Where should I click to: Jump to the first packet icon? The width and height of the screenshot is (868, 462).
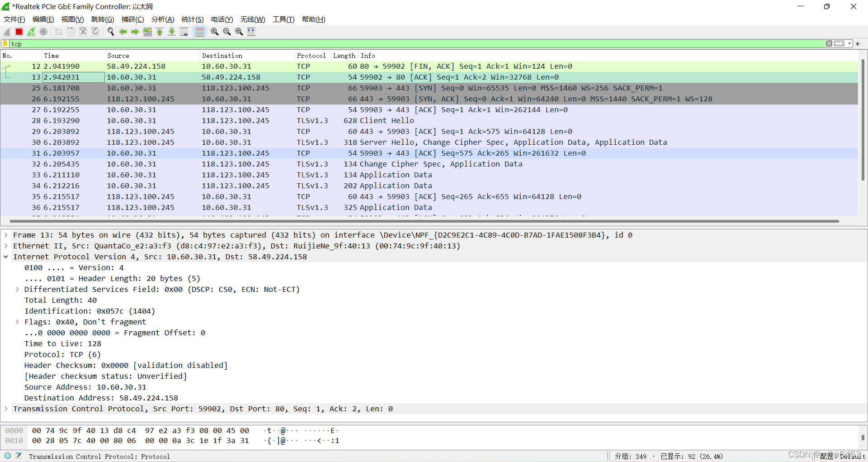(160, 32)
